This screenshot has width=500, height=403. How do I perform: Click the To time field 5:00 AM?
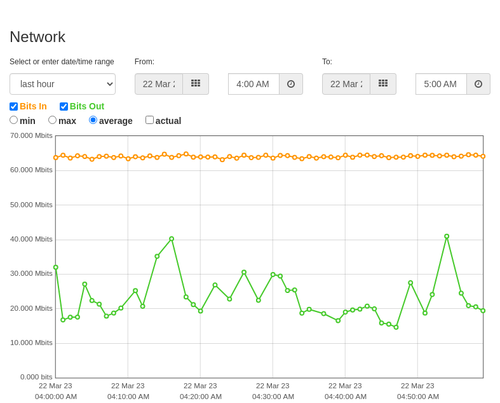(441, 84)
